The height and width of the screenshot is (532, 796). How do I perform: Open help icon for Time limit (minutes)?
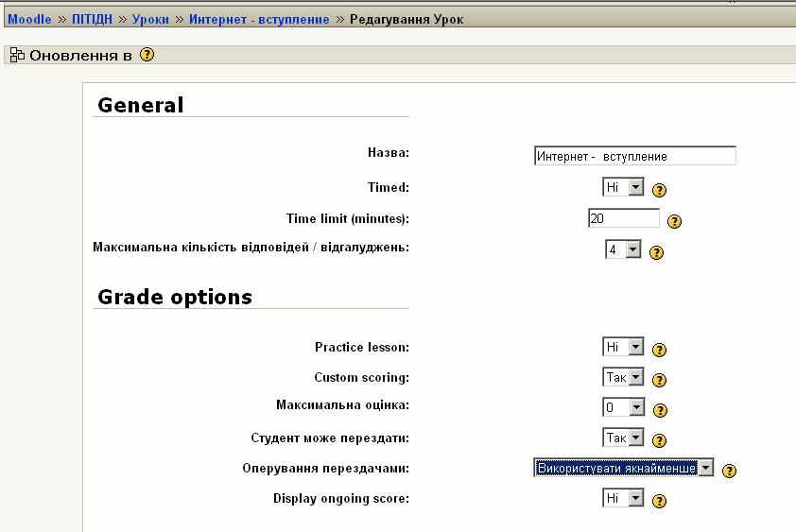click(674, 221)
